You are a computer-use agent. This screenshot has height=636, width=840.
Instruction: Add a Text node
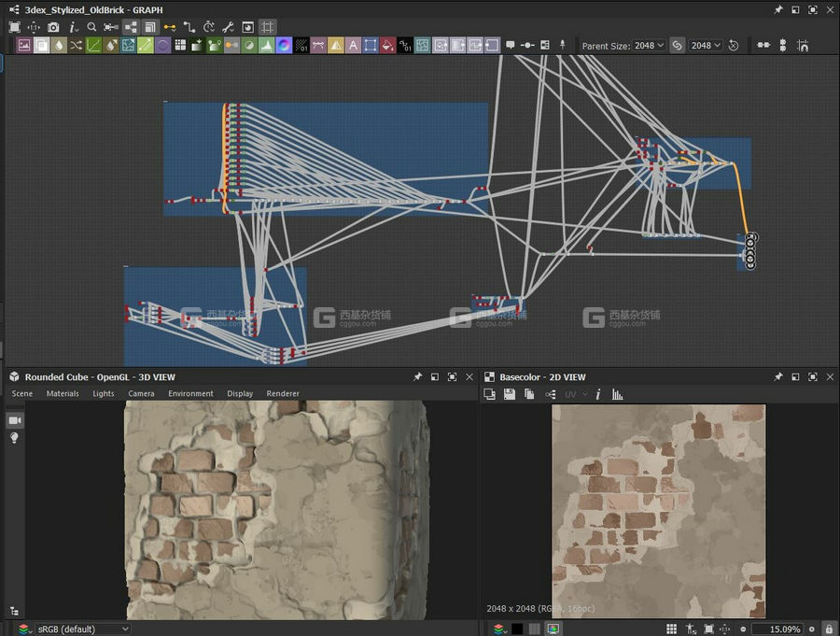click(x=353, y=46)
